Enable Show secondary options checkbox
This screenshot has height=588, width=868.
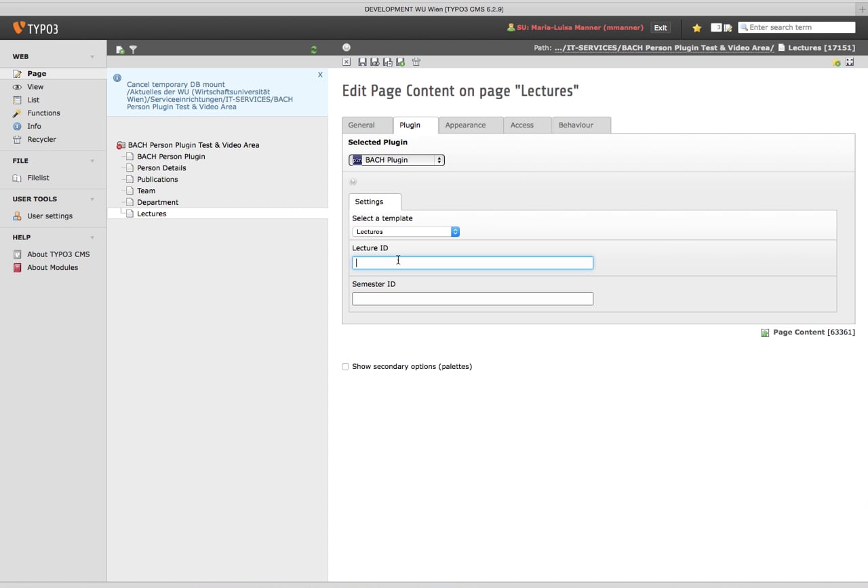(345, 366)
